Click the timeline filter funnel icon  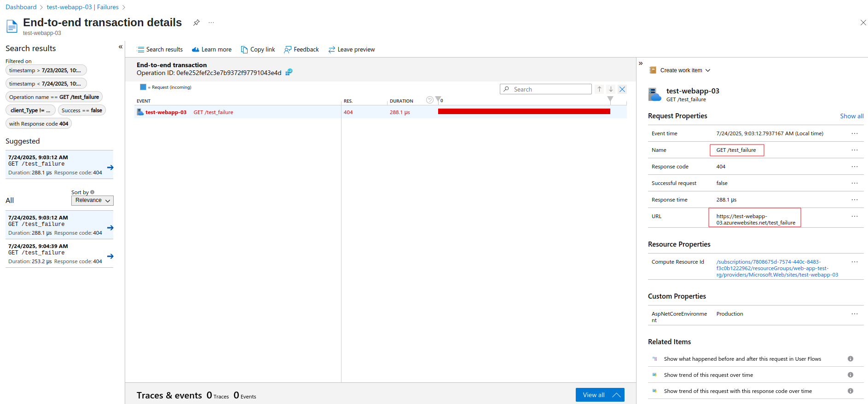[x=438, y=100]
